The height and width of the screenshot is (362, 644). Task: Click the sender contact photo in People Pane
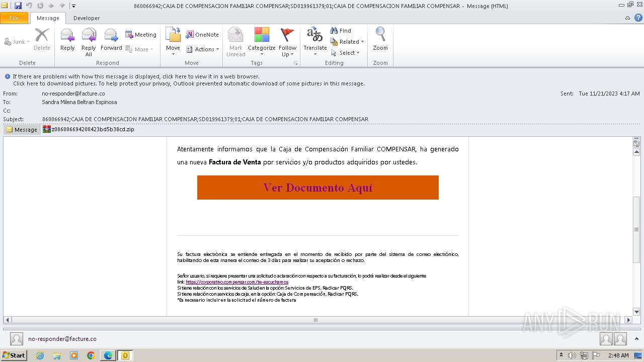tap(17, 339)
